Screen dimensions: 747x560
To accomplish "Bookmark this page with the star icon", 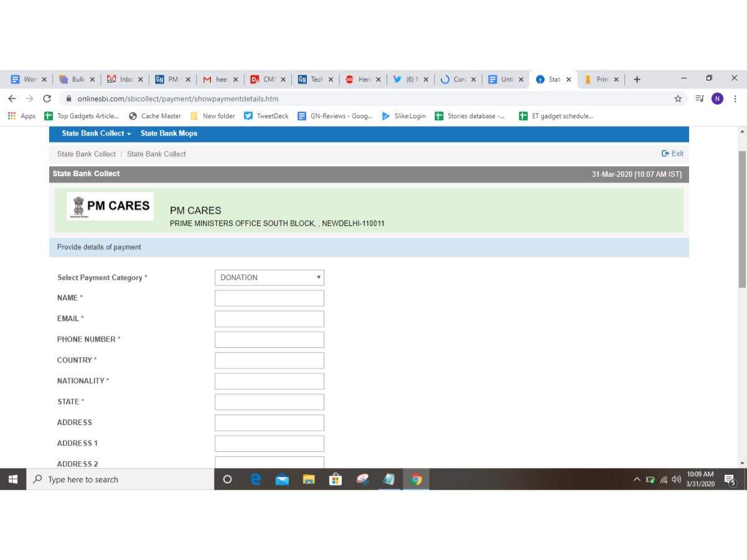I will pyautogui.click(x=678, y=98).
